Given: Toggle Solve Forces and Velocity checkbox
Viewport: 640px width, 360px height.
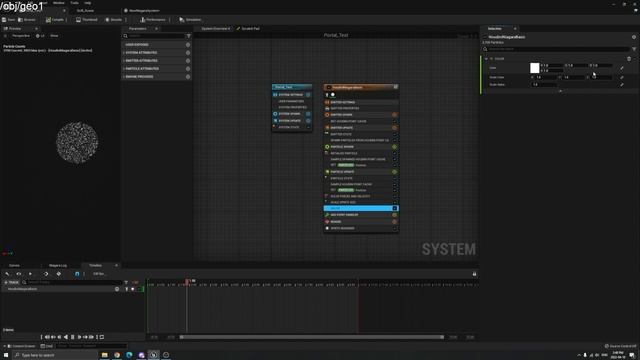Looking at the screenshot, I should (395, 196).
